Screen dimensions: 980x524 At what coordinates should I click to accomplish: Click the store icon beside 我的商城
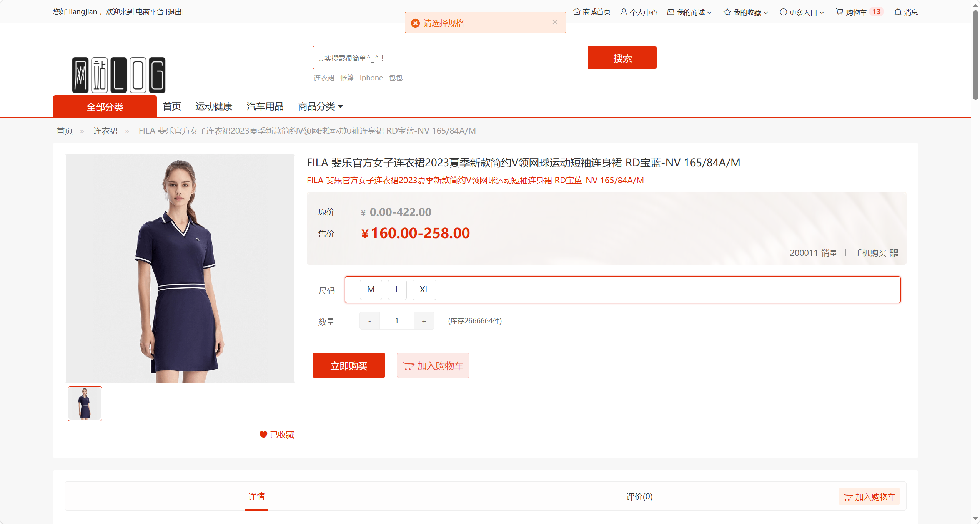point(671,12)
